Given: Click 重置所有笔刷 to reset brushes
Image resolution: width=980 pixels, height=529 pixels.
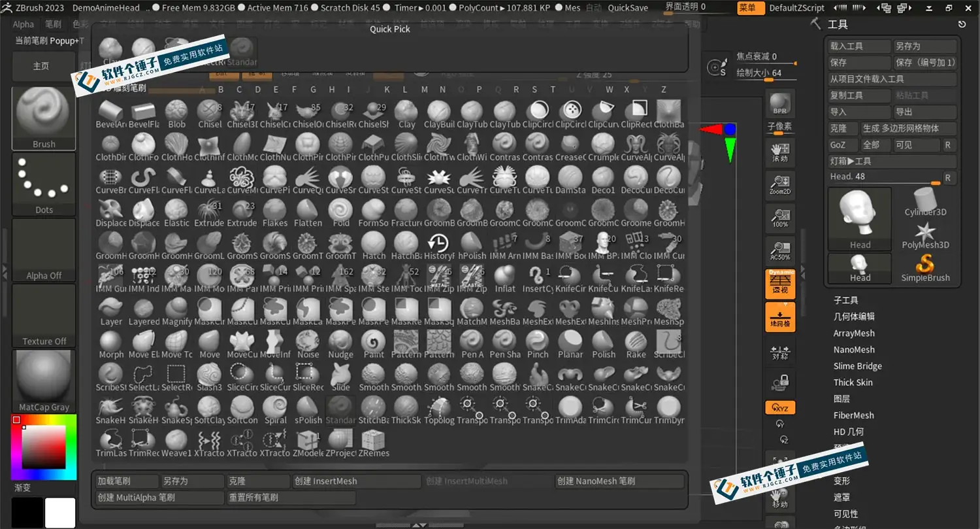Looking at the screenshot, I should [x=291, y=497].
